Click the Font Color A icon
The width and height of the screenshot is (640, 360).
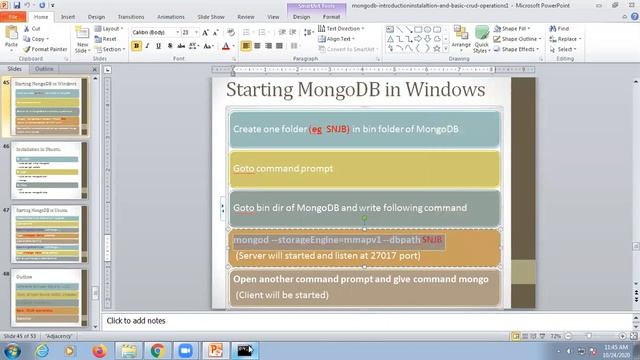226,46
